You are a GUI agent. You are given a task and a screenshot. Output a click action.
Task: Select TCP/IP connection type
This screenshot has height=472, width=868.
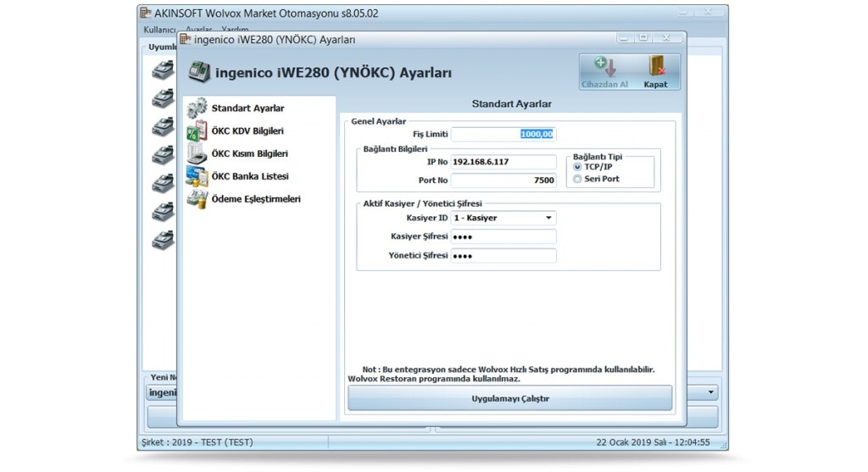(x=577, y=167)
